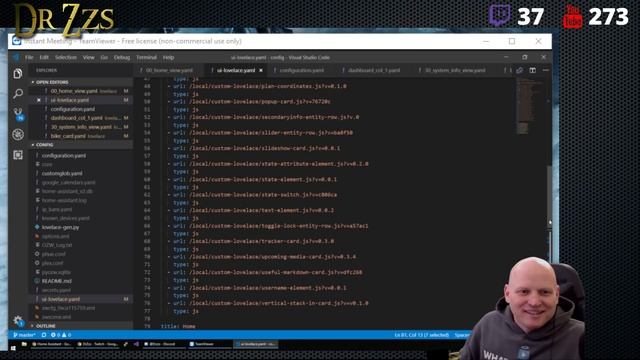The height and width of the screenshot is (360, 640).
Task: Switch to the dashboard_col_1.yaml tab
Action: [373, 70]
